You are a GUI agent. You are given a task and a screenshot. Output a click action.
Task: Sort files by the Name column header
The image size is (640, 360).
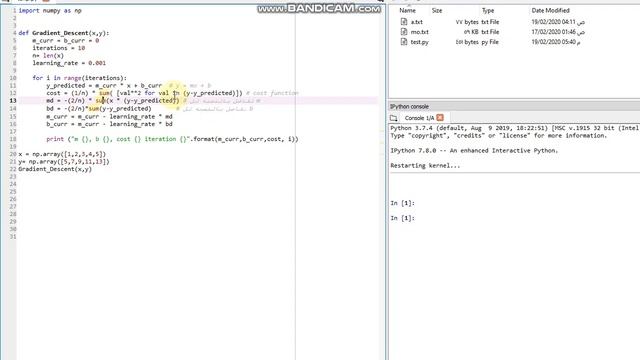pyautogui.click(x=407, y=11)
